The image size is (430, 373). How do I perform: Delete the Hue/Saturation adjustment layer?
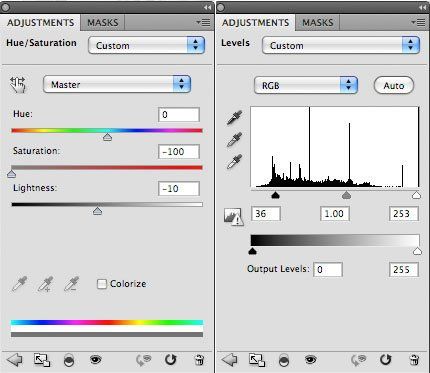coord(199,360)
